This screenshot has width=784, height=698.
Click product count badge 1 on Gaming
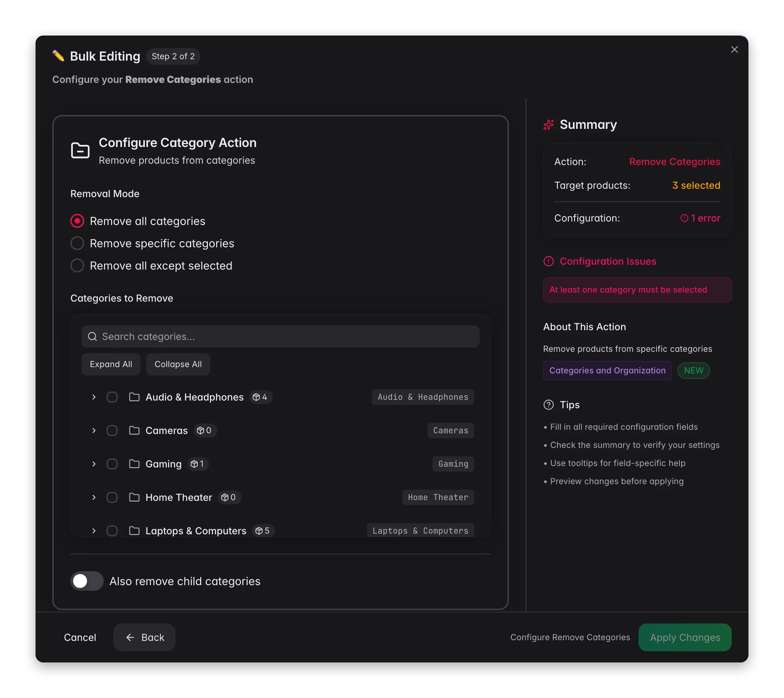click(198, 464)
